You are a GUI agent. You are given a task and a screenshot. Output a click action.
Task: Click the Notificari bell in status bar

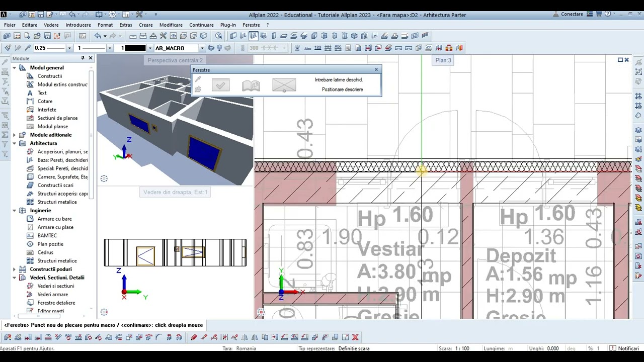tap(613, 348)
